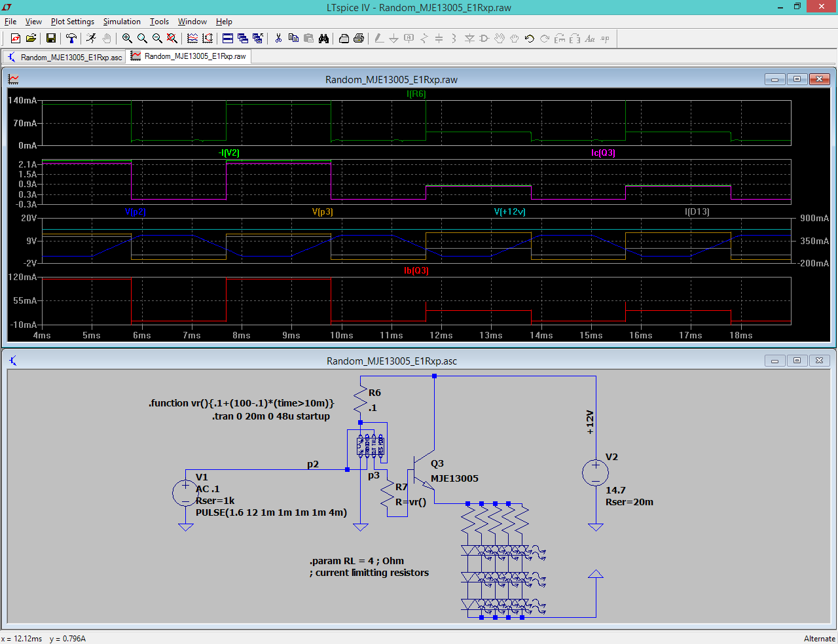Click the Zoom In magnifier icon
The height and width of the screenshot is (644, 838).
pyautogui.click(x=127, y=39)
